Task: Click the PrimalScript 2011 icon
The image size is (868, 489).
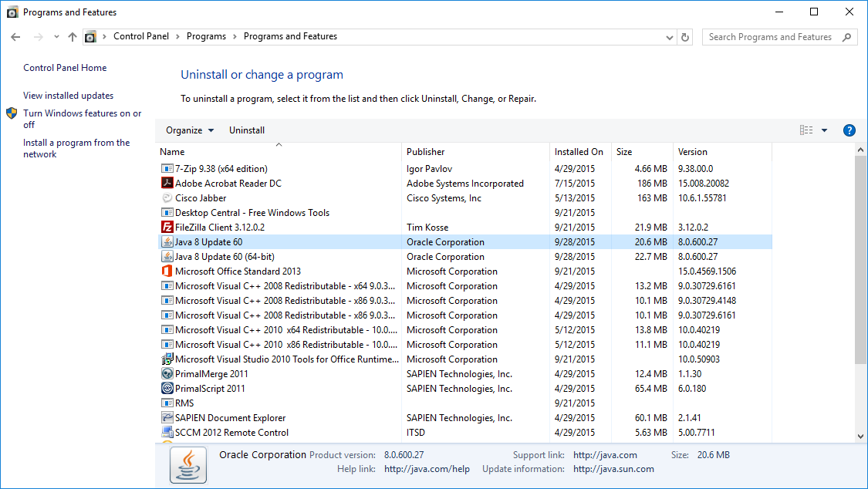Action: 167,389
